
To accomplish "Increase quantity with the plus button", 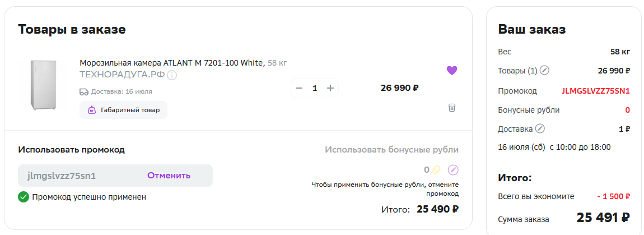I will click(x=330, y=88).
